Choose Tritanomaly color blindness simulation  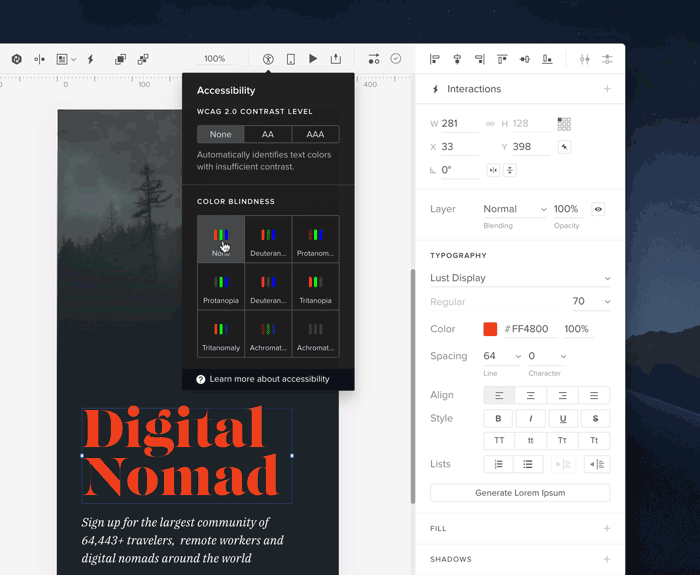tap(221, 334)
